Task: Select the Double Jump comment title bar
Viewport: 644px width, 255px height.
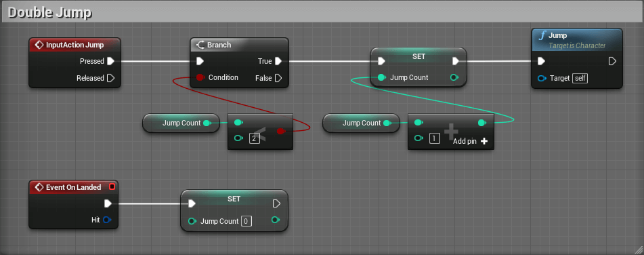Action: [322, 12]
